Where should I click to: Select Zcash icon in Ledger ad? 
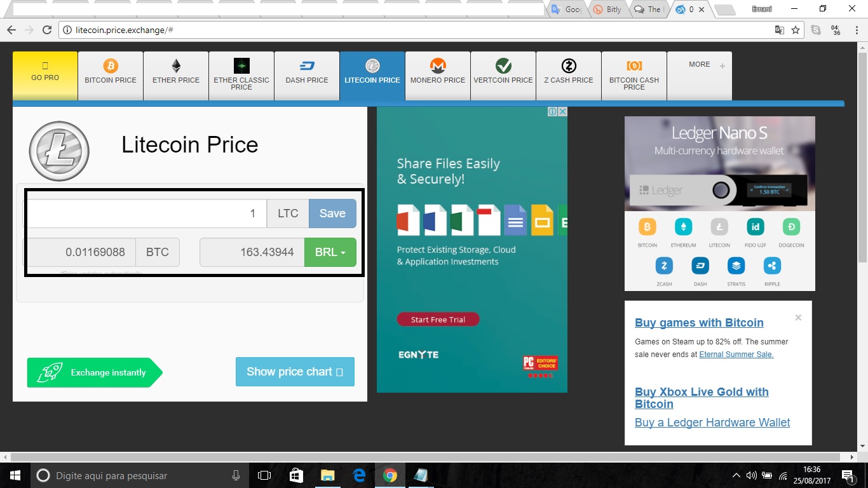[665, 266]
